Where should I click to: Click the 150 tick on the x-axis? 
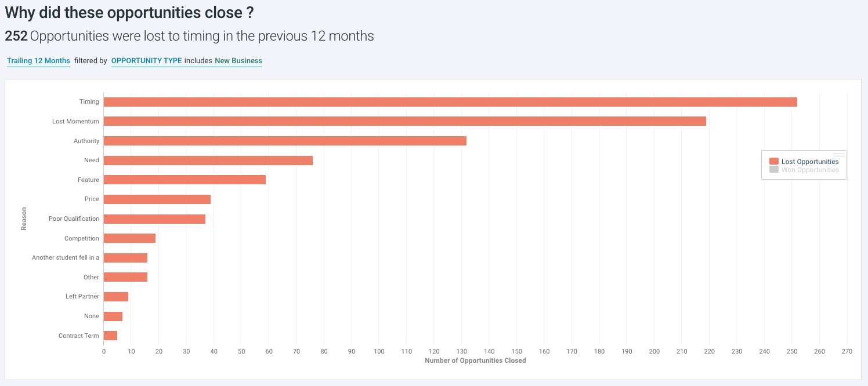tap(517, 351)
